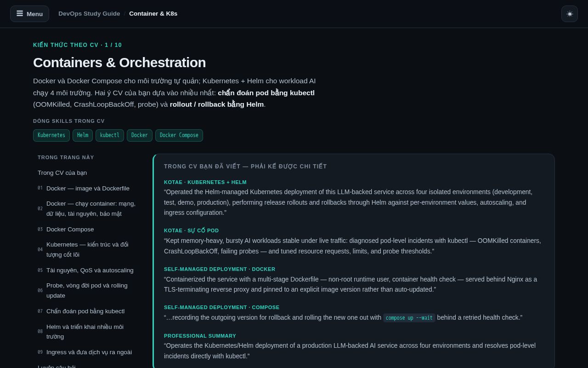Select the kubectl skill tag
588x368 pixels.
click(110, 135)
